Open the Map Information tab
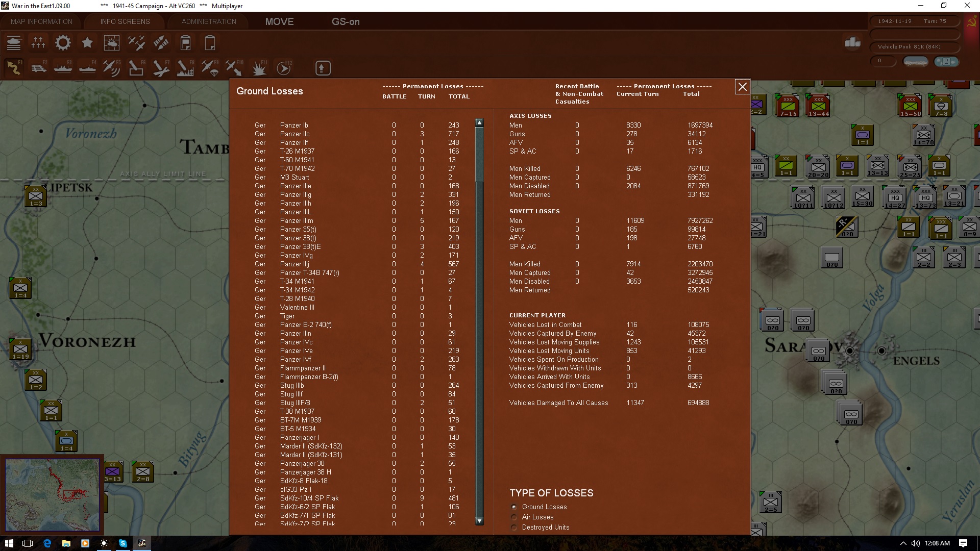This screenshot has height=551, width=980. pyautogui.click(x=41, y=21)
